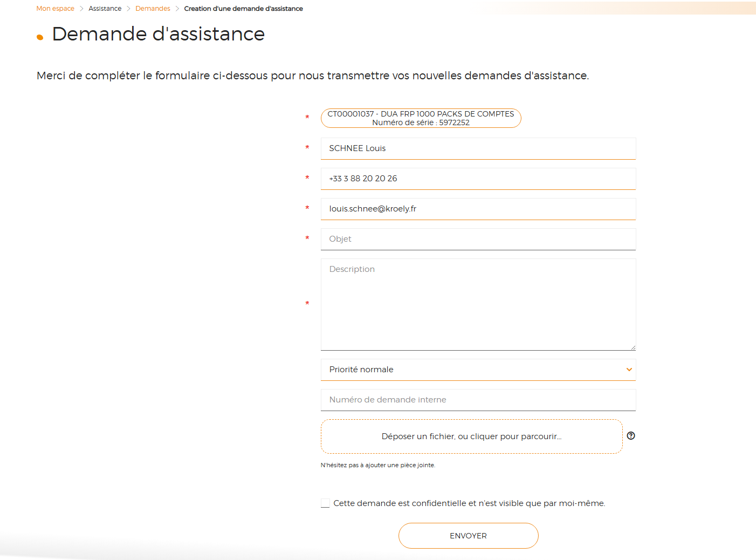
Task: Click into the Description text area
Action: tap(478, 305)
